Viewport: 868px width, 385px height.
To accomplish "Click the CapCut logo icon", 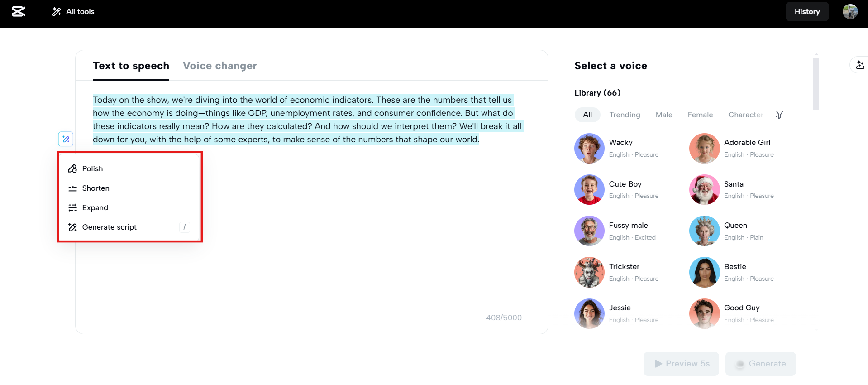I will click(19, 12).
